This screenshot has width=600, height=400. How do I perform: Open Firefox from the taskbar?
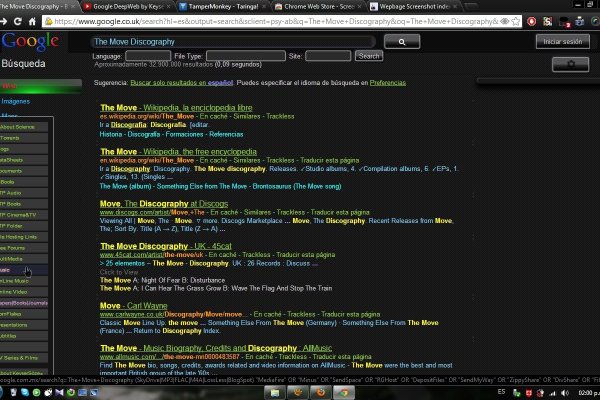tap(321, 392)
